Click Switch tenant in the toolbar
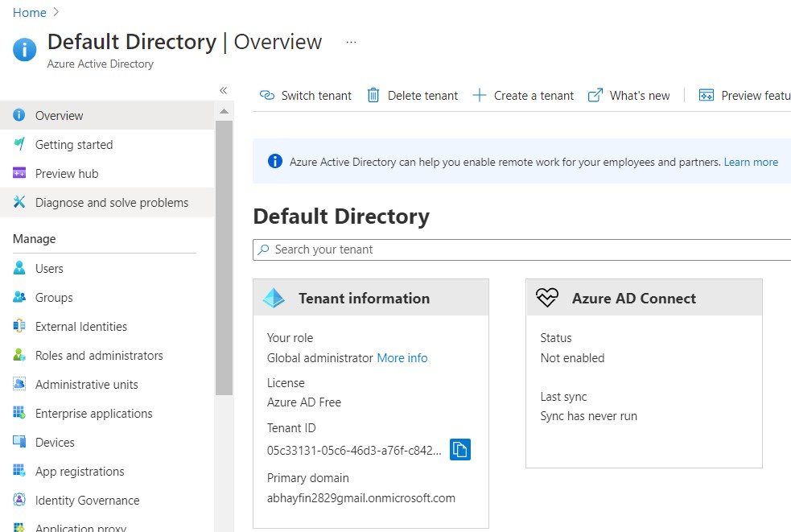 pyautogui.click(x=305, y=95)
